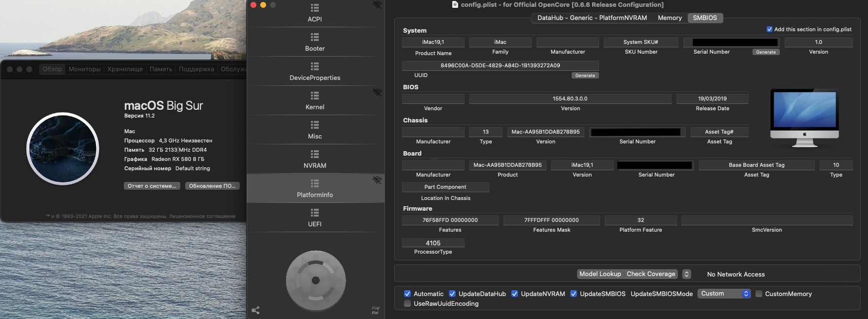This screenshot has height=319, width=868.
Task: Click the Check Coverage button
Action: click(651, 274)
